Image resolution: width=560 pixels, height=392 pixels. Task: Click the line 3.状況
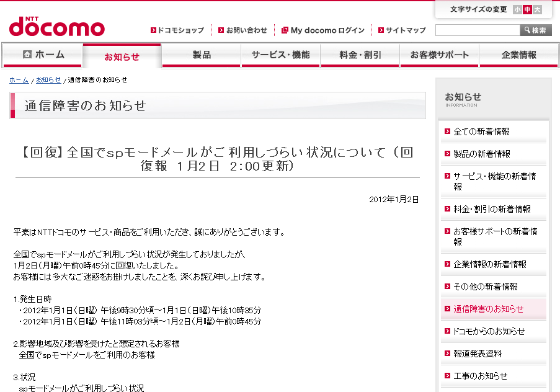click(x=24, y=377)
